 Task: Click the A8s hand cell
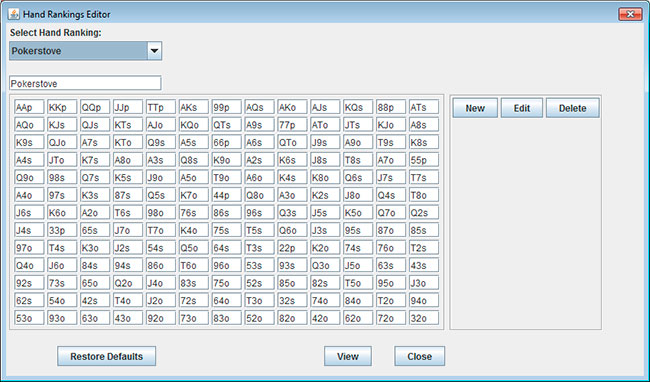pyautogui.click(x=424, y=125)
